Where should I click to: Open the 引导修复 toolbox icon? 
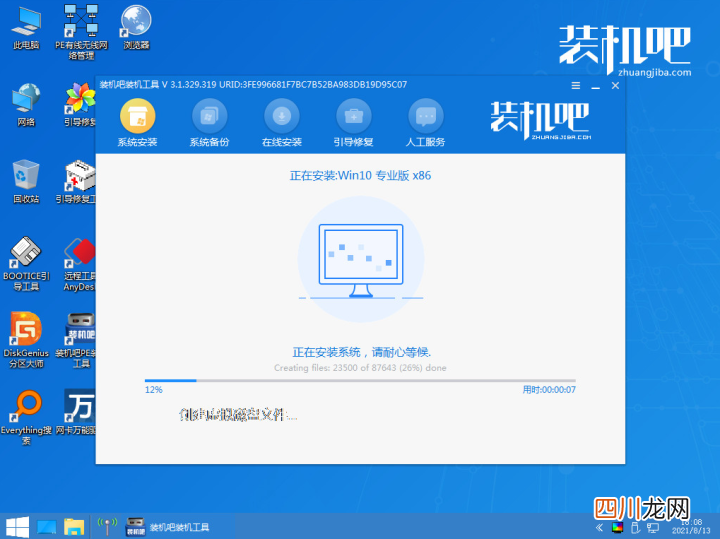354,116
